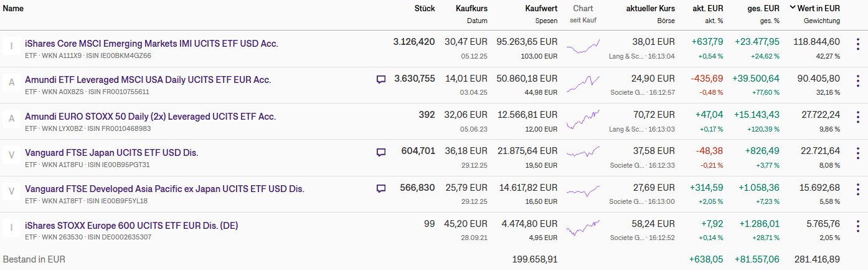Click the mini chart for iShares STOXX Europe 600
Screen dimensions: 868x270
tap(583, 228)
